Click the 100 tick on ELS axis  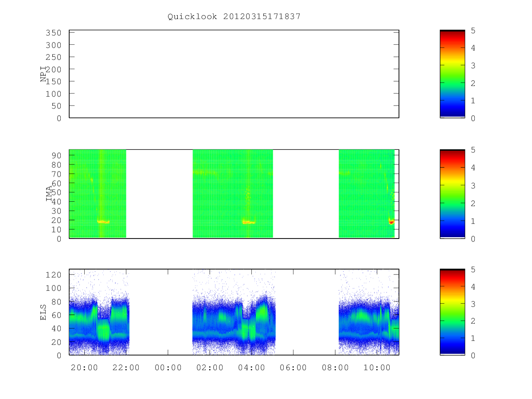point(53,288)
